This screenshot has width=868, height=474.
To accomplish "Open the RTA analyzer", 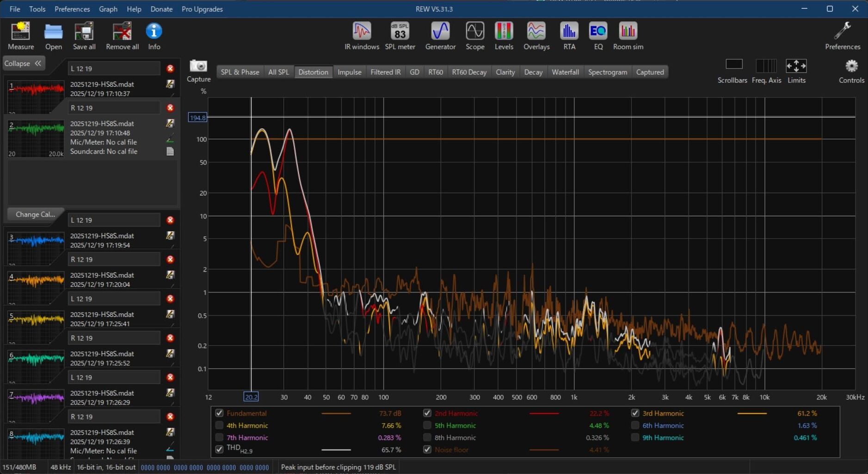I will point(569,36).
